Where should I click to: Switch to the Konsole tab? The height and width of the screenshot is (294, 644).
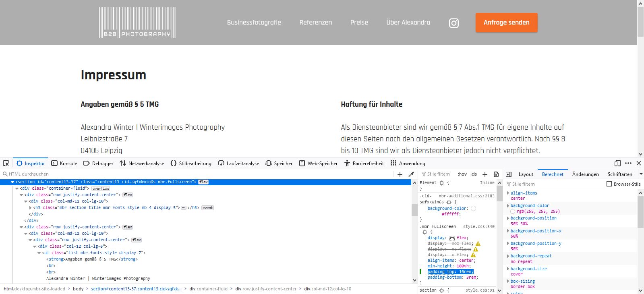[64, 164]
